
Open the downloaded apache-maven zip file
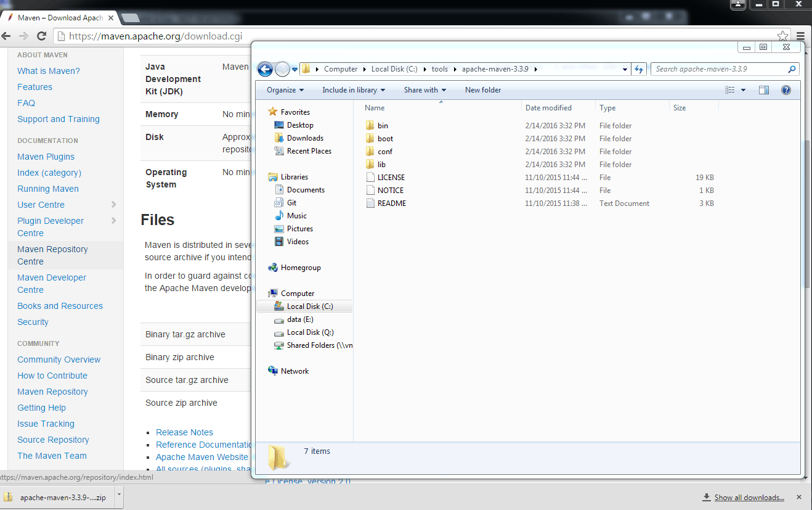55,497
